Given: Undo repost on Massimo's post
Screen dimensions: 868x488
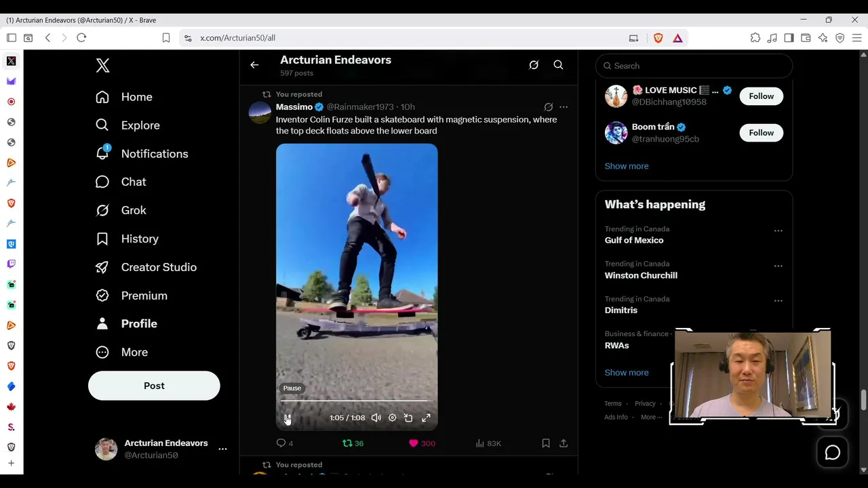Looking at the screenshot, I should coord(353,443).
